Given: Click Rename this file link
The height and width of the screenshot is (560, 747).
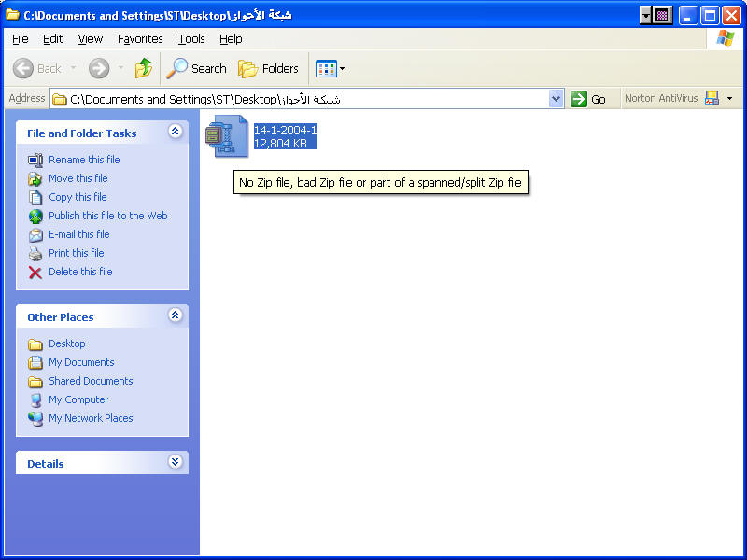Looking at the screenshot, I should pos(84,160).
